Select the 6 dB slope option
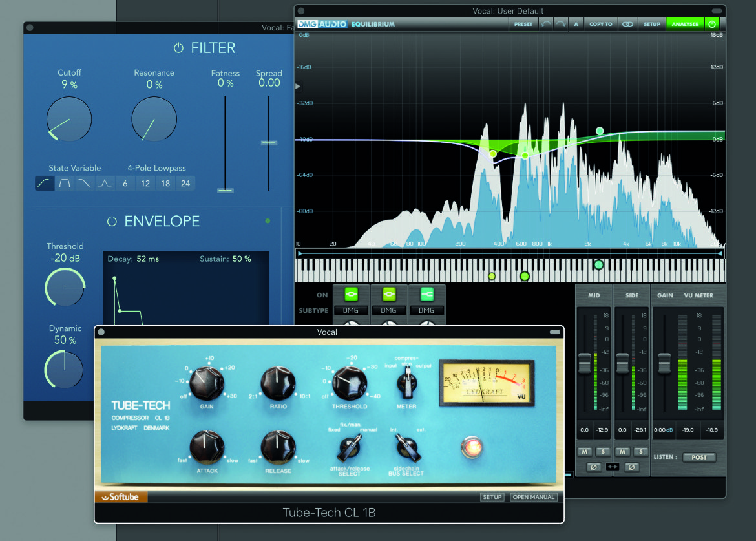Viewport: 756px width, 541px height. pyautogui.click(x=125, y=183)
